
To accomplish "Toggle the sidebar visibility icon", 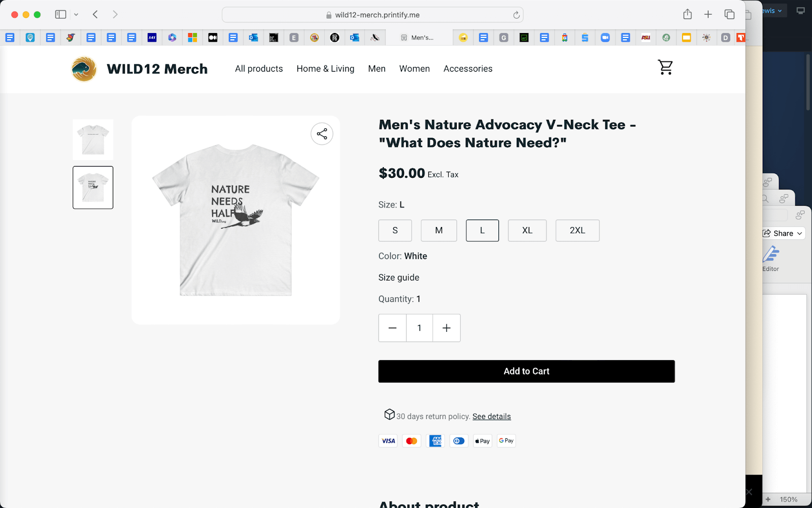I will pos(59,14).
